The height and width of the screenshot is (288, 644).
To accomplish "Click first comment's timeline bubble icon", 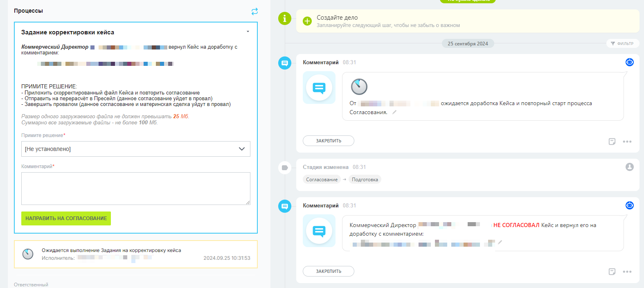I will [x=285, y=63].
